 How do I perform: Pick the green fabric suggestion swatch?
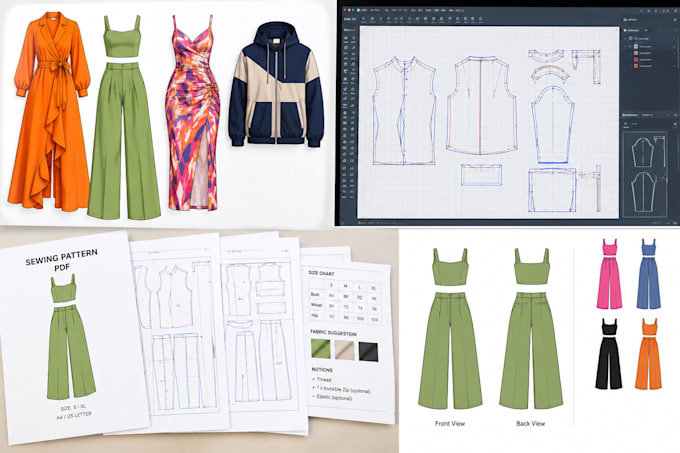(x=320, y=349)
